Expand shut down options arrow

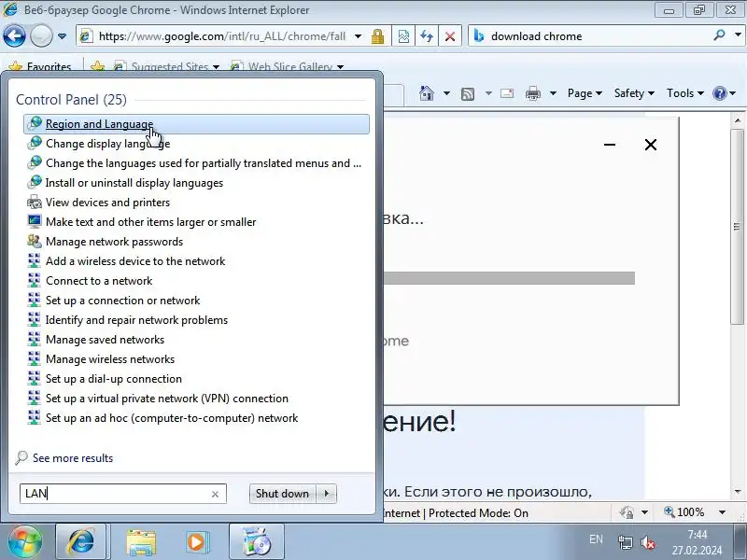(327, 494)
